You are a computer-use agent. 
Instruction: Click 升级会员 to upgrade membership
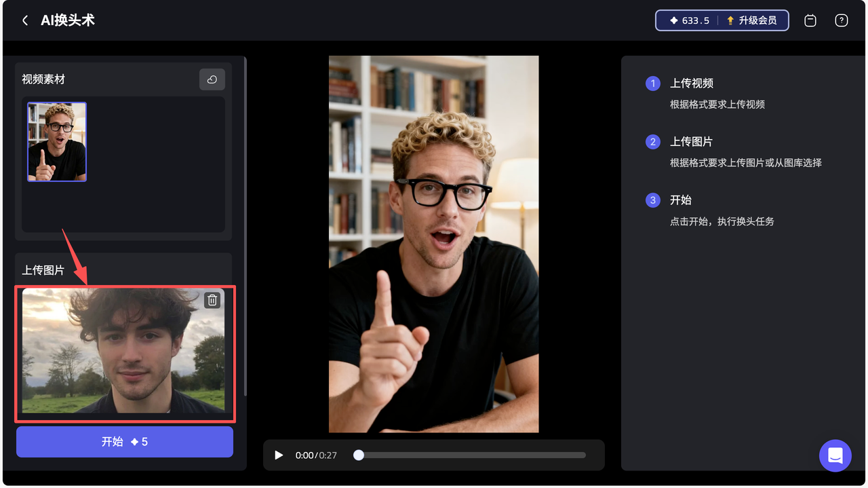coord(751,20)
